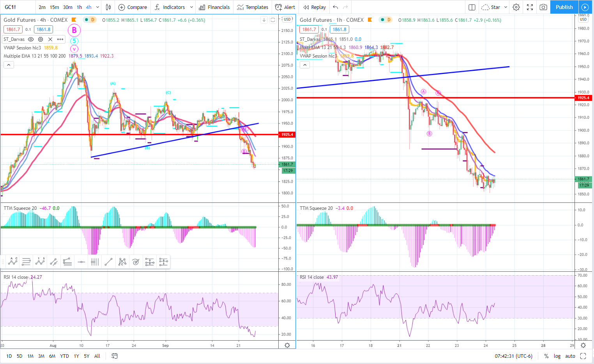Toggle log scale mode
The height and width of the screenshot is (364, 594).
coord(557,356)
